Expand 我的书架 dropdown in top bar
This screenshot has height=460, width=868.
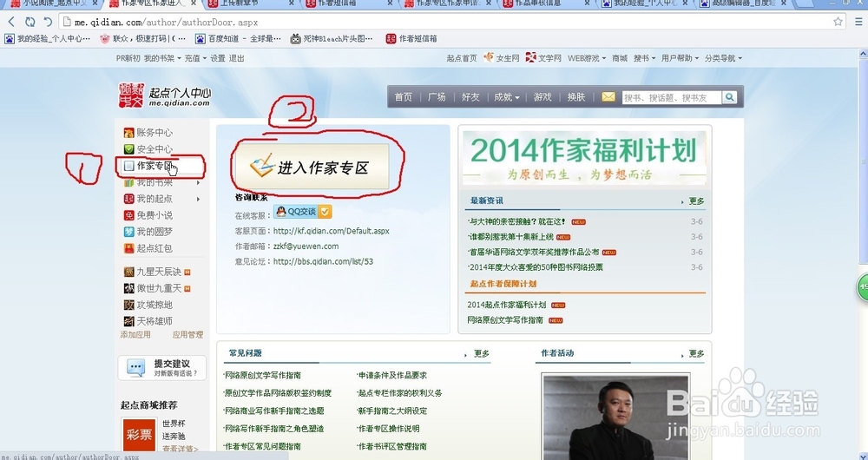click(162, 58)
